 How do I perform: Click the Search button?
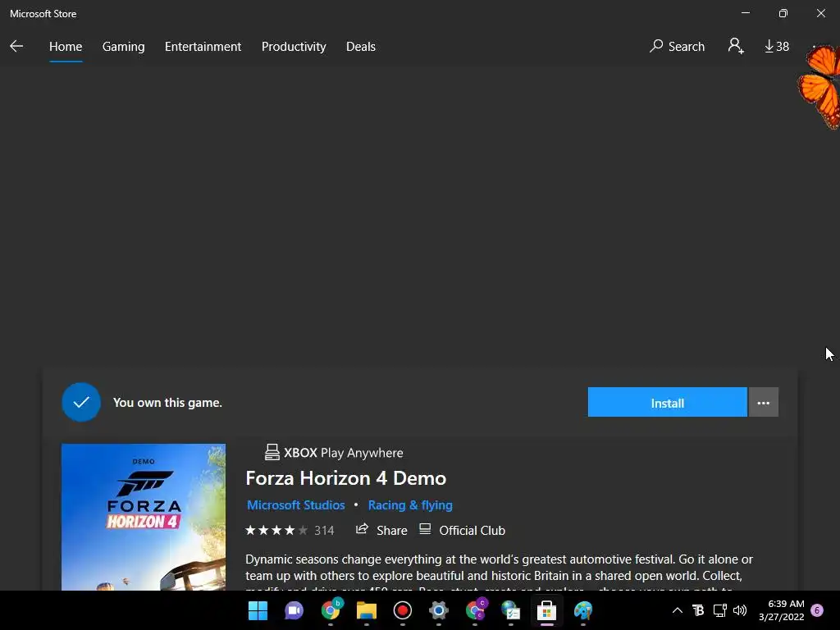[x=677, y=47]
